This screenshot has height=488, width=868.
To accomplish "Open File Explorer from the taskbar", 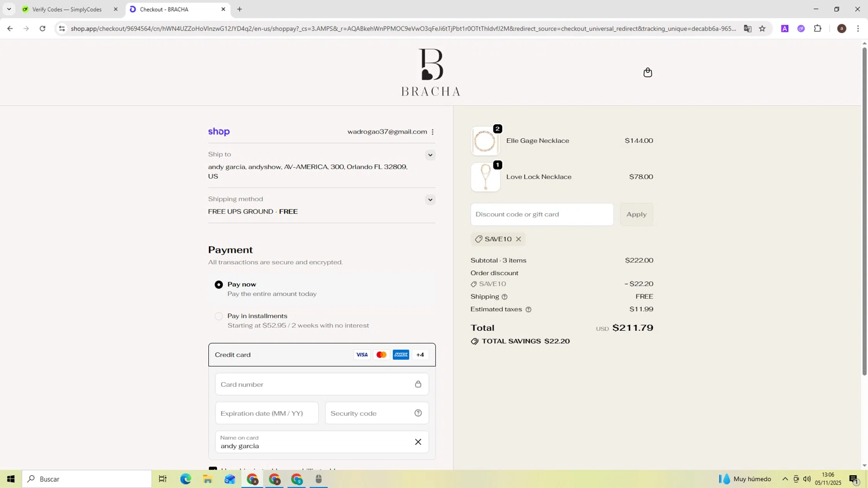I will click(208, 479).
